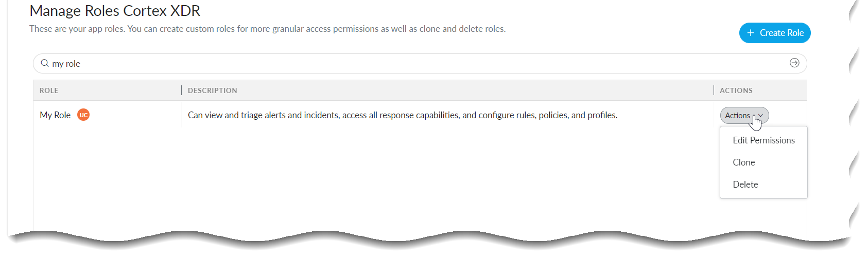The image size is (868, 258).
Task: Click the ACTIONS column header
Action: click(x=736, y=90)
